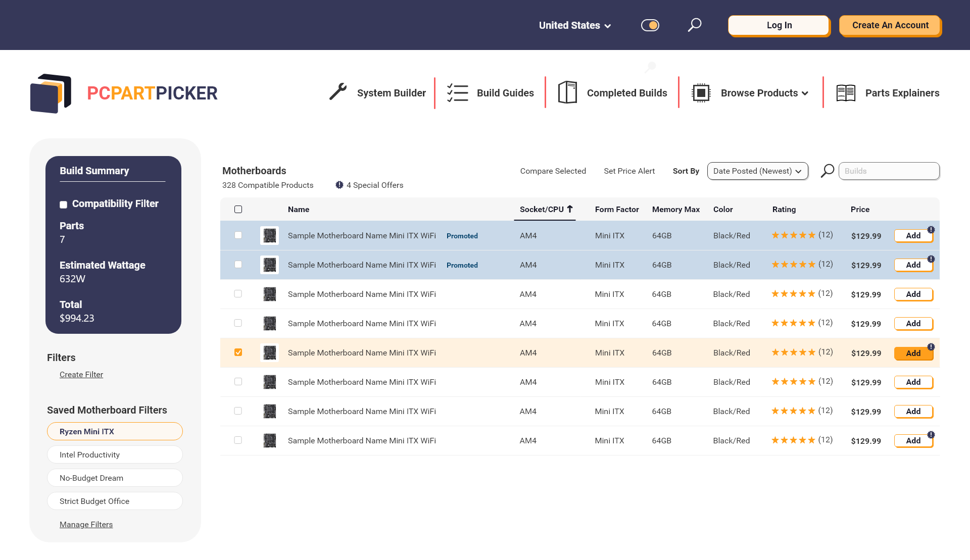Uncheck the selected motherboard row checkbox
This screenshot has width=970, height=560.
tap(238, 352)
